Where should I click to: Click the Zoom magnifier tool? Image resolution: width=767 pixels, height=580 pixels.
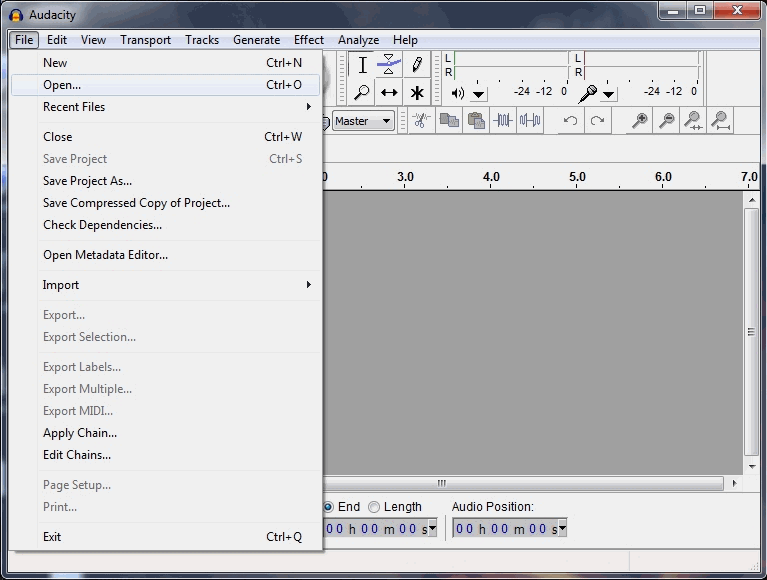(362, 93)
